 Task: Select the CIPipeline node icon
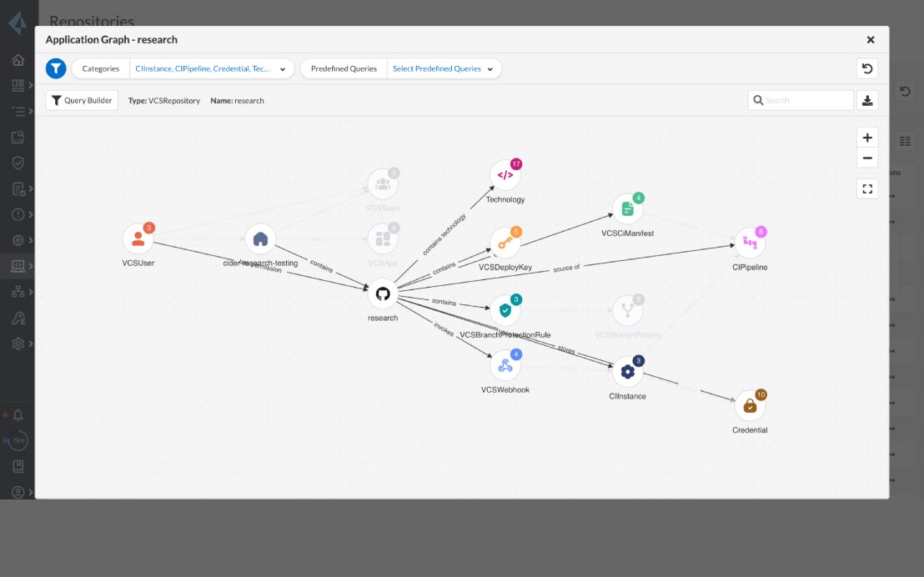pyautogui.click(x=749, y=243)
